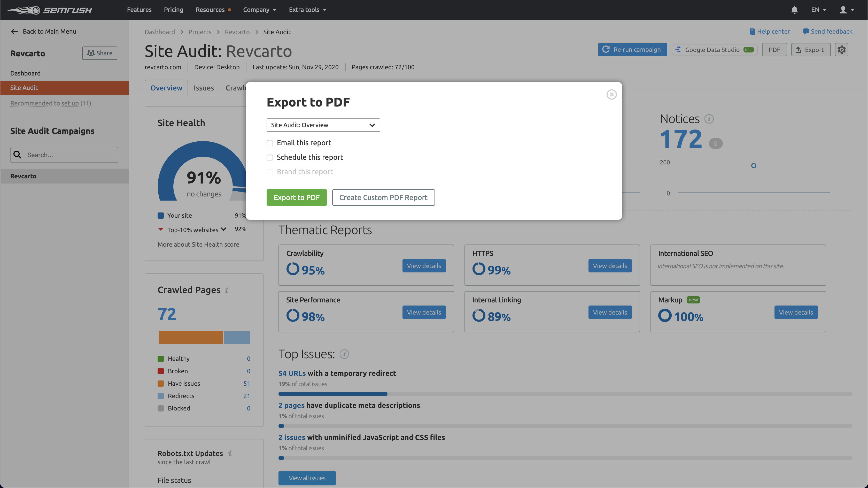Screen dimensions: 868x488
Task: Open More about Site Health score link
Action: click(198, 244)
